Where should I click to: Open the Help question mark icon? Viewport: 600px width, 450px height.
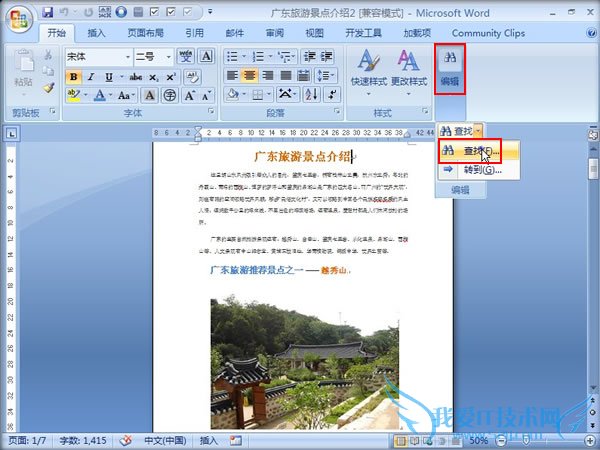pyautogui.click(x=591, y=33)
